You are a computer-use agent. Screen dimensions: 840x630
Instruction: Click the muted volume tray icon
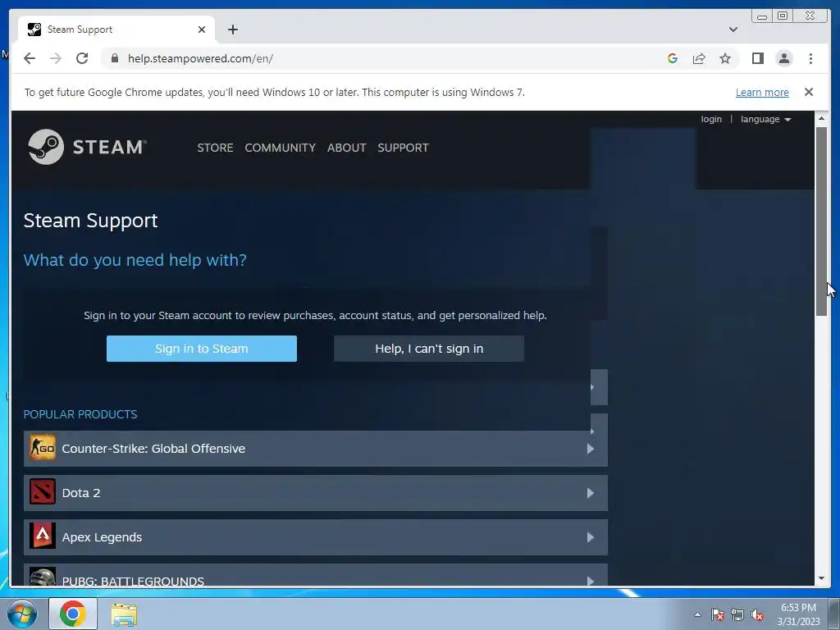[x=757, y=614]
